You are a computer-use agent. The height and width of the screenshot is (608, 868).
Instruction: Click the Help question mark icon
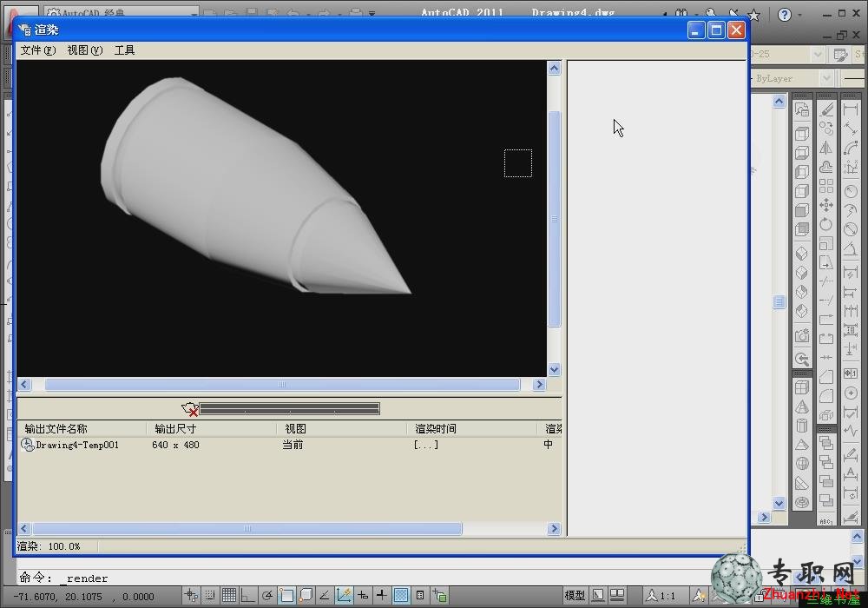[785, 15]
